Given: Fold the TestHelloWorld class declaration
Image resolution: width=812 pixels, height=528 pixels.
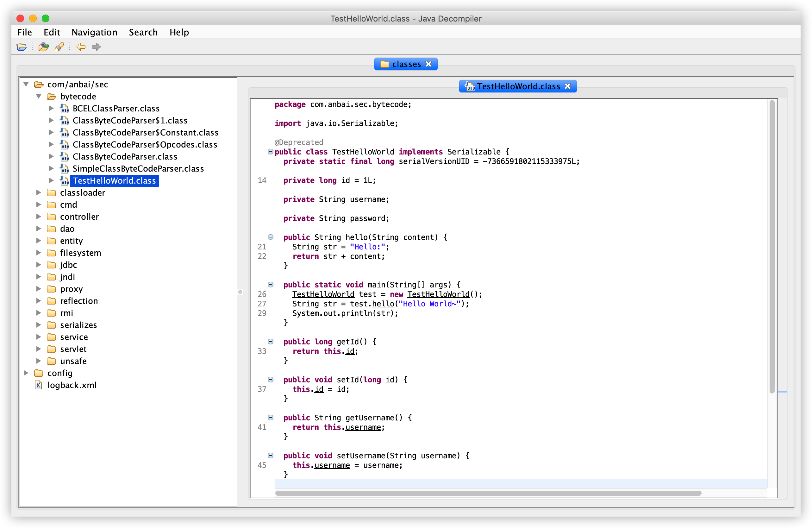Looking at the screenshot, I should point(270,152).
